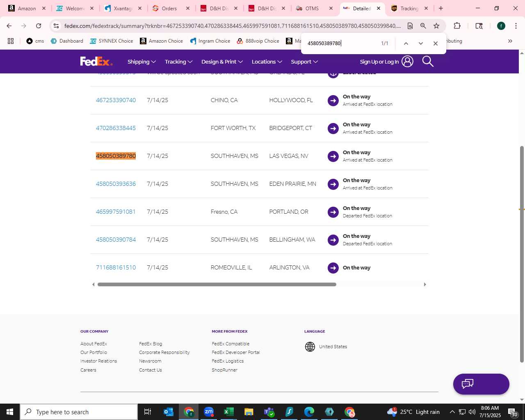Open the Dashboard bookmark

(x=67, y=41)
